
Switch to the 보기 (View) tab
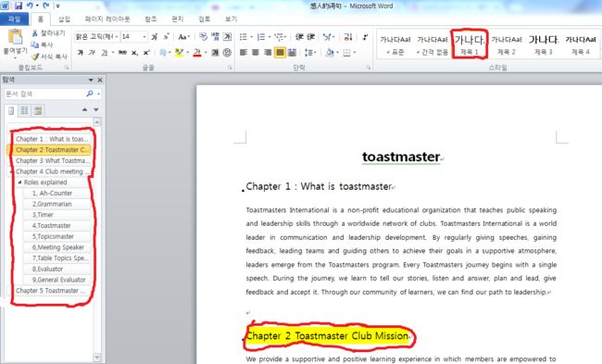pos(231,19)
